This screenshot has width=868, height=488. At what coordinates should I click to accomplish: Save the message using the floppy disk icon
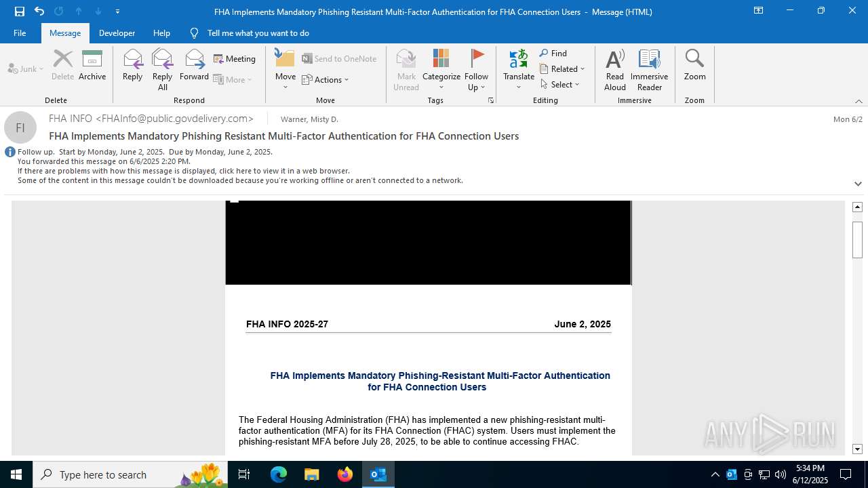point(19,12)
